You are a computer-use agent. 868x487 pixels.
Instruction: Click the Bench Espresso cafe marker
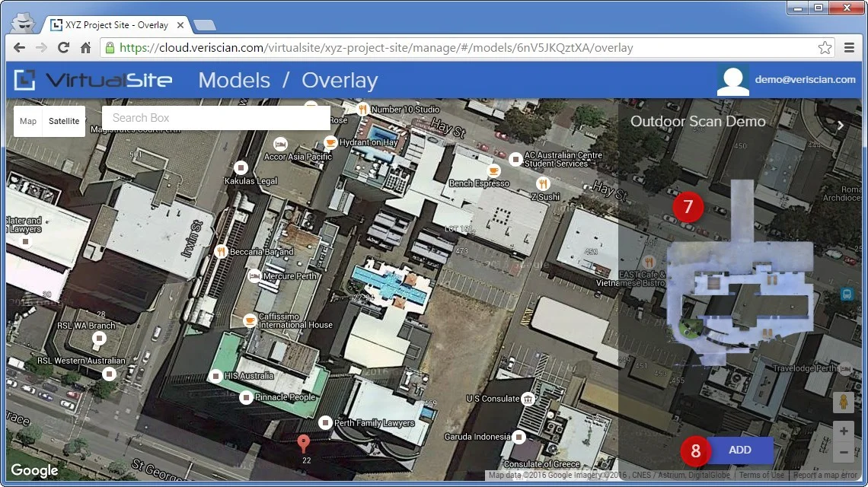[493, 170]
